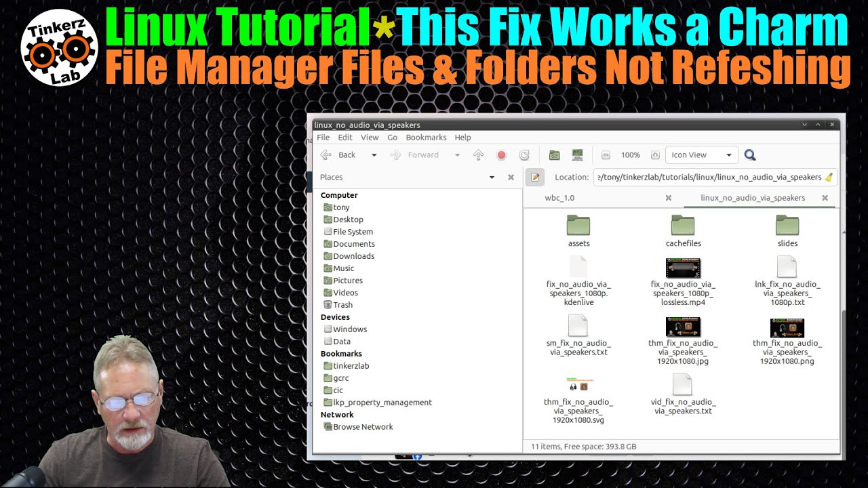Open the View menu
Viewport: 868px width, 488px height.
[370, 138]
